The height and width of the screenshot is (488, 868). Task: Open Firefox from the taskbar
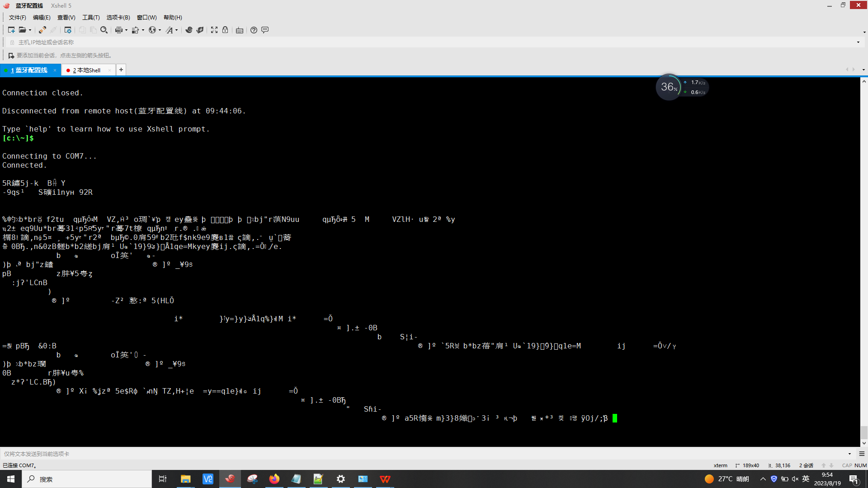274,479
